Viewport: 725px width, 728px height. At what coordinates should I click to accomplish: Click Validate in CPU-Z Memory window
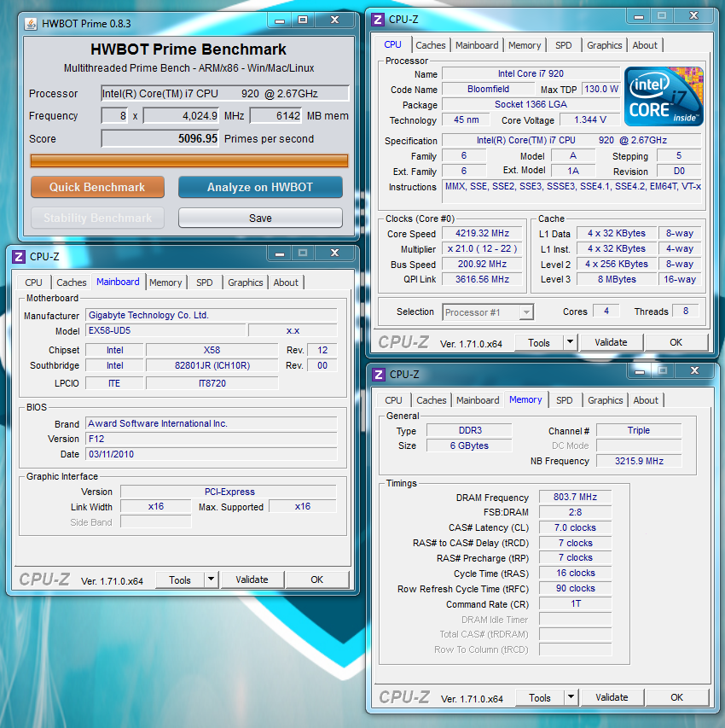tap(612, 697)
